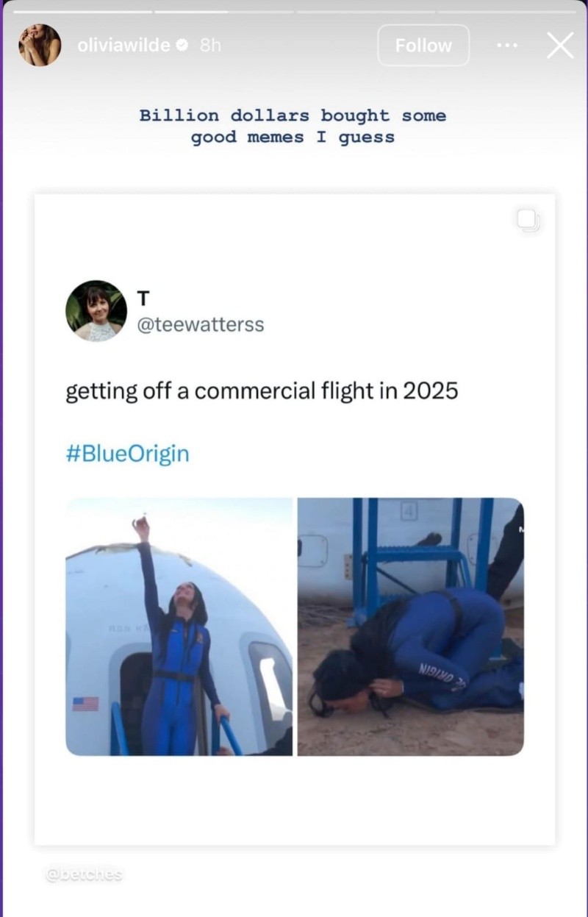The height and width of the screenshot is (917, 588).
Task: Tap the multi-image carousel icon on post
Action: coord(529,221)
